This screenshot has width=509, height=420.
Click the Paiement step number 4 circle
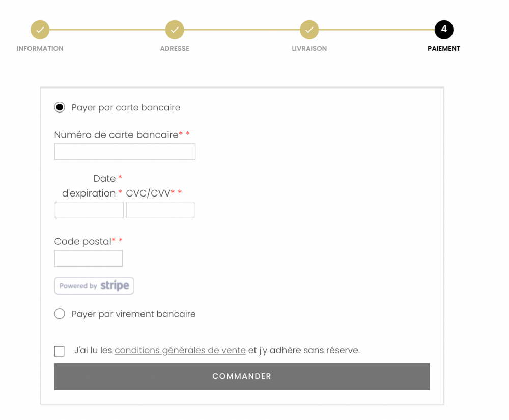[443, 30]
